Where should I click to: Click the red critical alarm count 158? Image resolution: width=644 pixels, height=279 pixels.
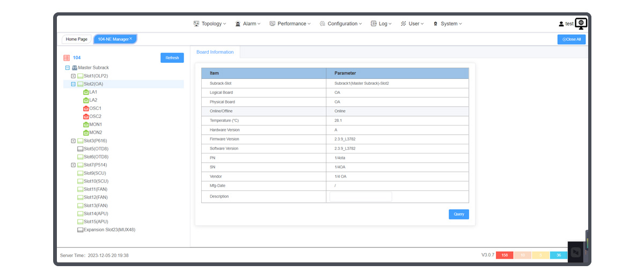pos(504,255)
